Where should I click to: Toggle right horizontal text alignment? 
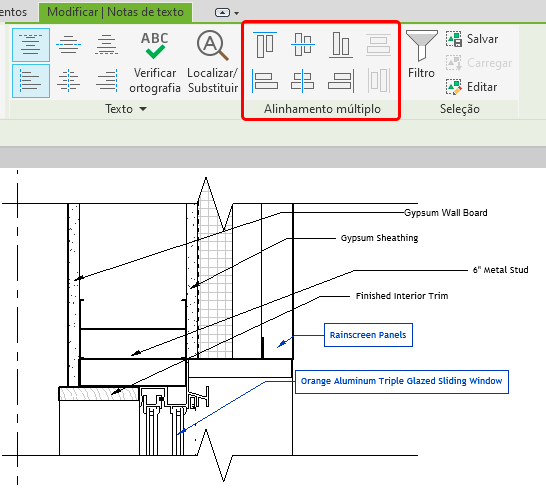point(107,81)
